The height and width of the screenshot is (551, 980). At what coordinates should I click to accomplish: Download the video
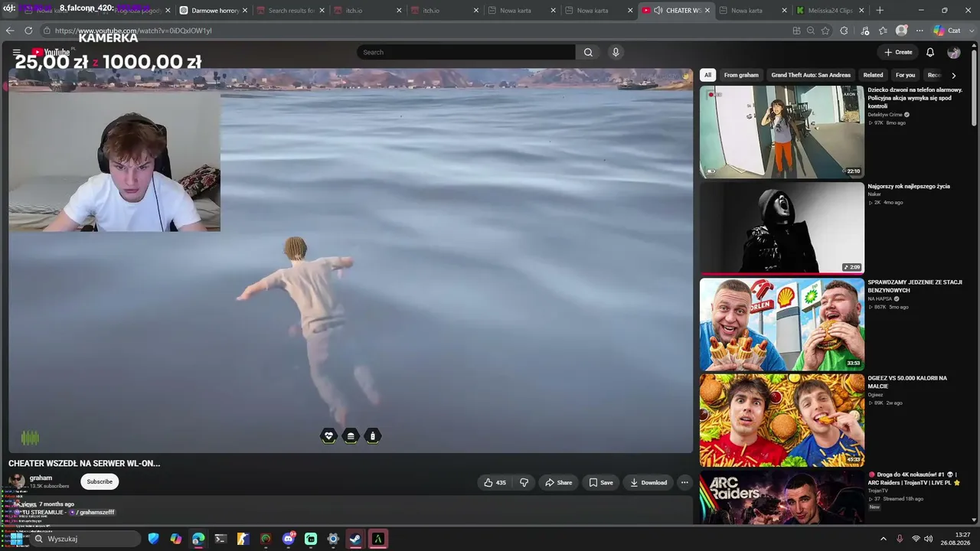click(648, 482)
